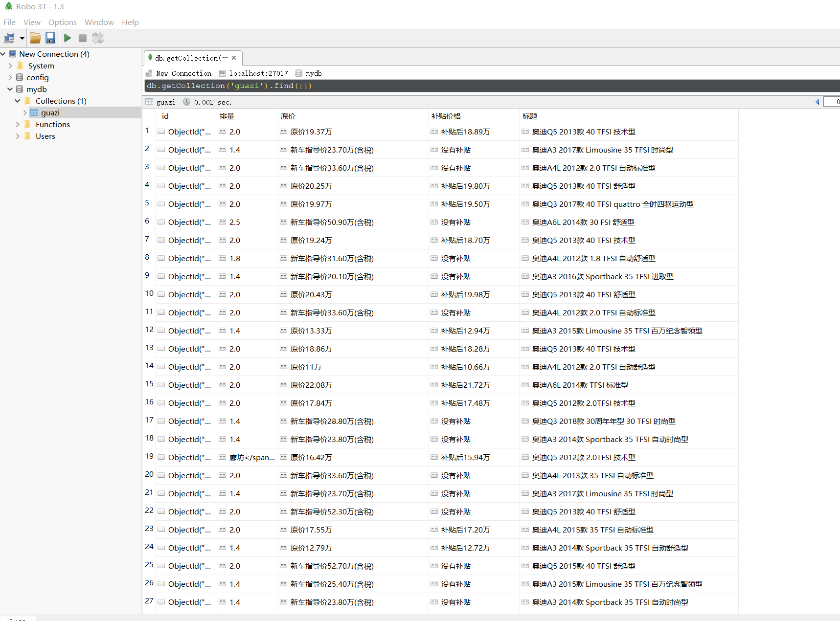840x621 pixels.
Task: Click the host icon beside localhost:27017
Action: [x=222, y=73]
